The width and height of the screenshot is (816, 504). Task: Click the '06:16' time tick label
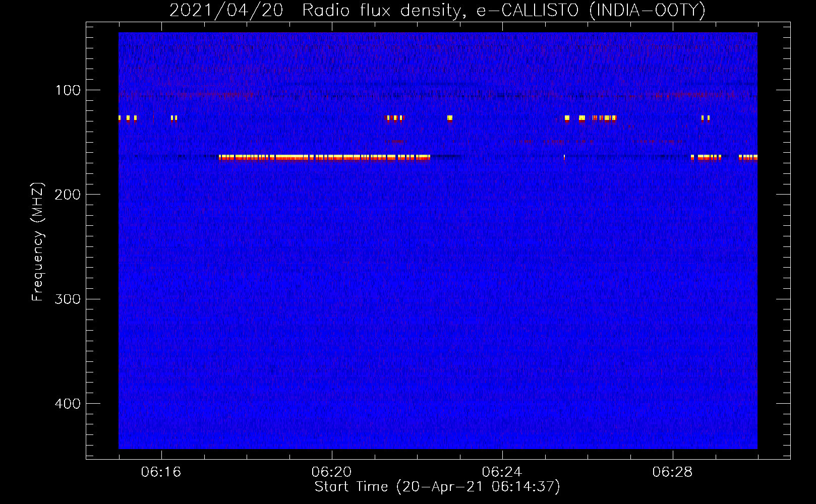tap(161, 472)
